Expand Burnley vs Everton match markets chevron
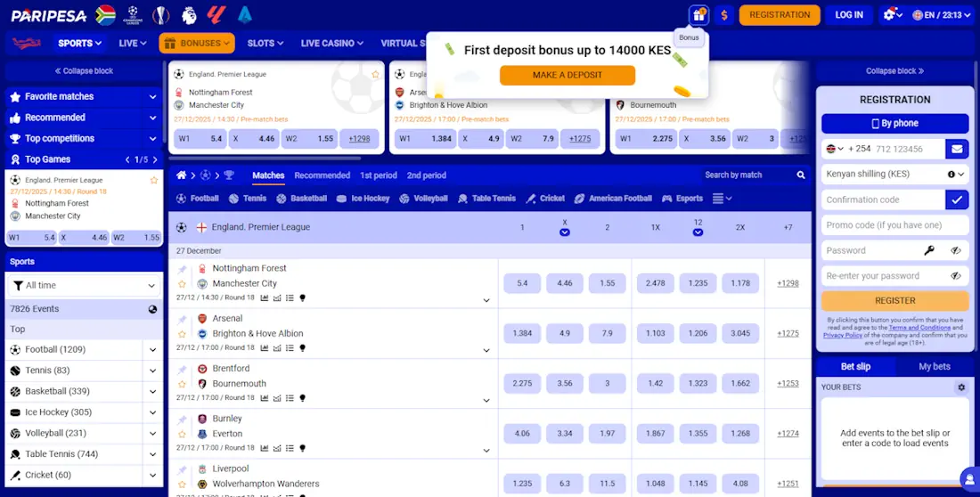 (x=486, y=450)
